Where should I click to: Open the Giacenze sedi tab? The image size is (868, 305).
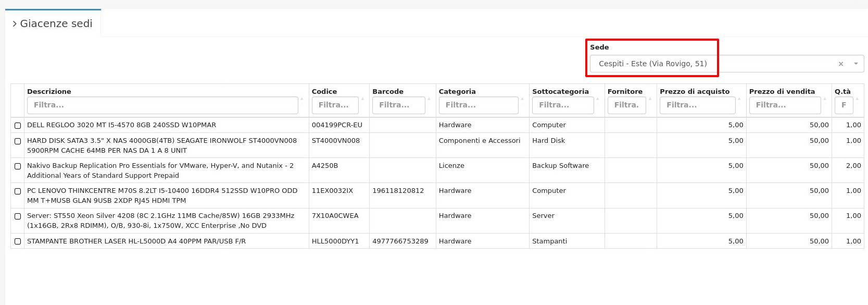point(53,23)
